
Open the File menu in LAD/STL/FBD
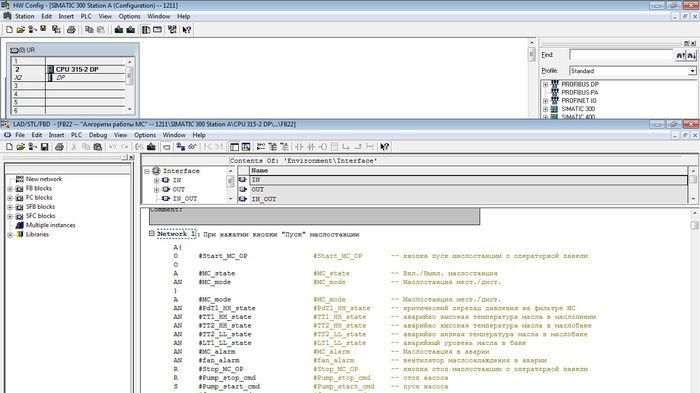pos(20,135)
